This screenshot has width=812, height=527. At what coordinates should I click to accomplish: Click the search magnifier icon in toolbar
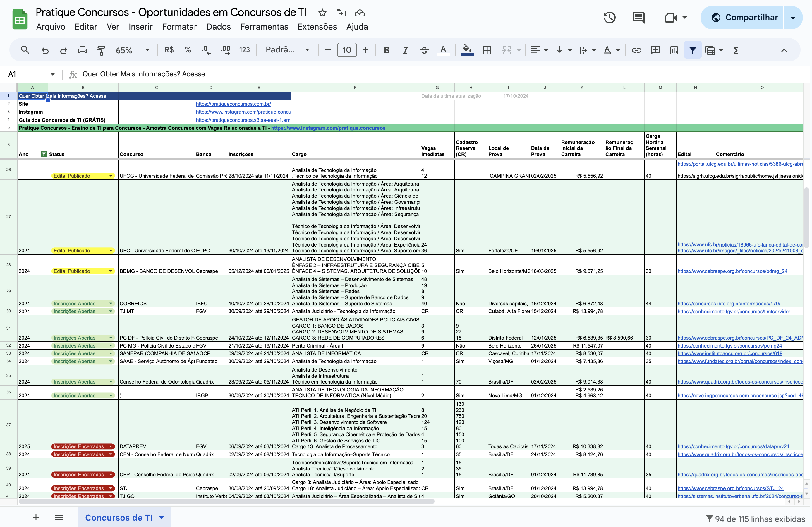click(x=25, y=50)
